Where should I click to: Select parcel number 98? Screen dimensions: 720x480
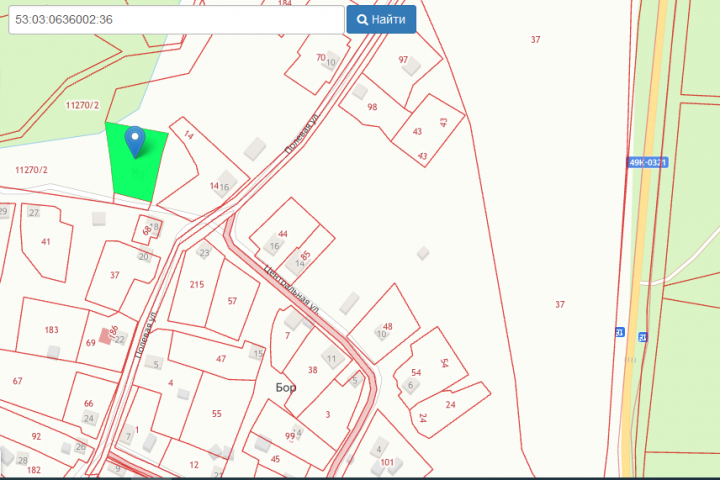372,107
